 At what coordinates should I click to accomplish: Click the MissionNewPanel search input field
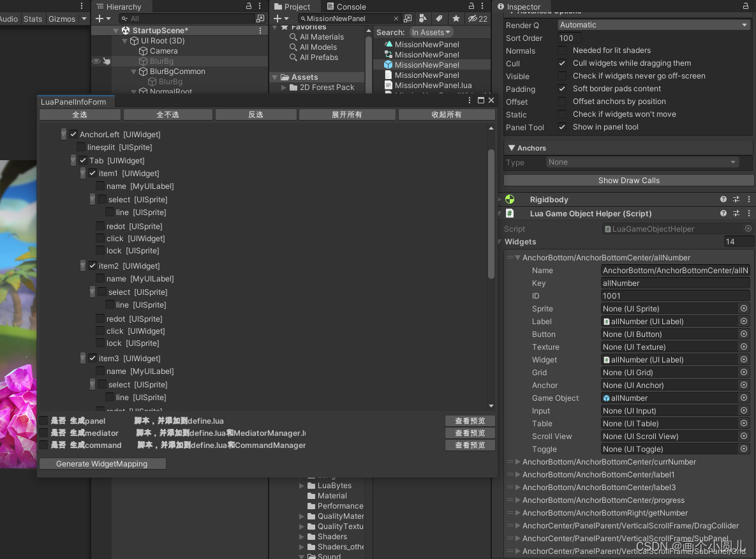pos(348,19)
